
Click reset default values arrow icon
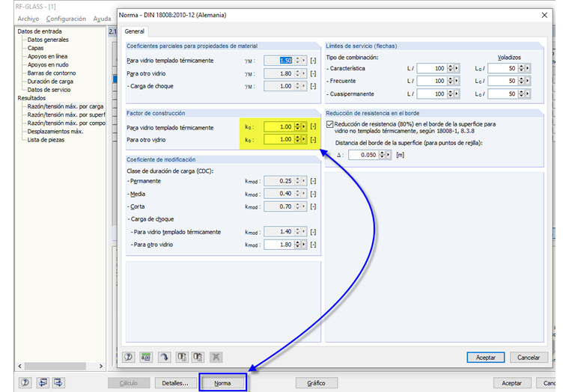(165, 357)
